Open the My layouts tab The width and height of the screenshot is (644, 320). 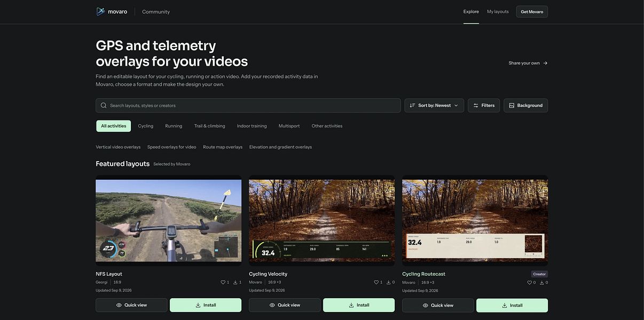tap(498, 12)
